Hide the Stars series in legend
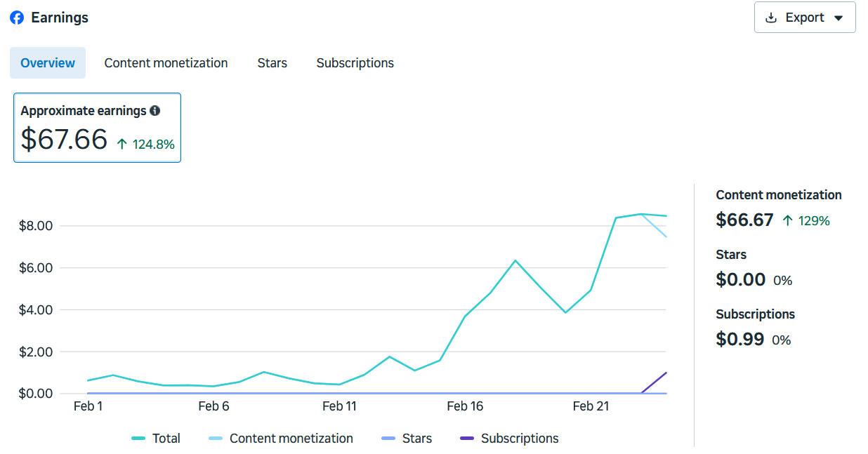 406,438
